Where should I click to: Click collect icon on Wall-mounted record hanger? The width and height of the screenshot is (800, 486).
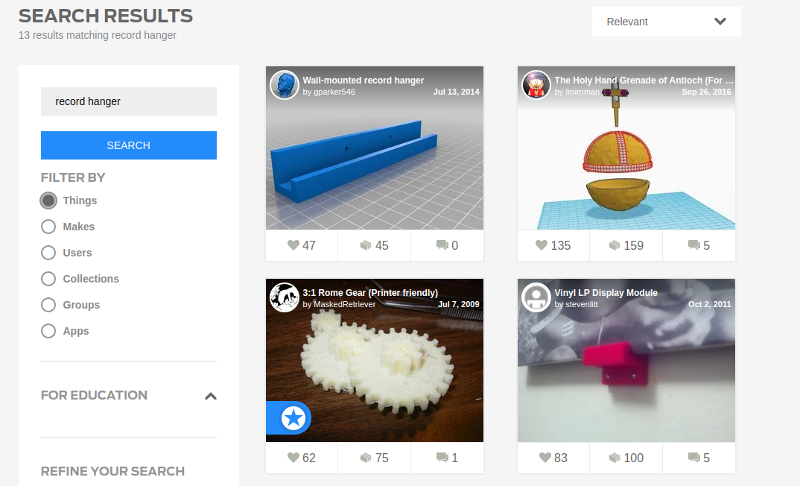[x=365, y=245]
